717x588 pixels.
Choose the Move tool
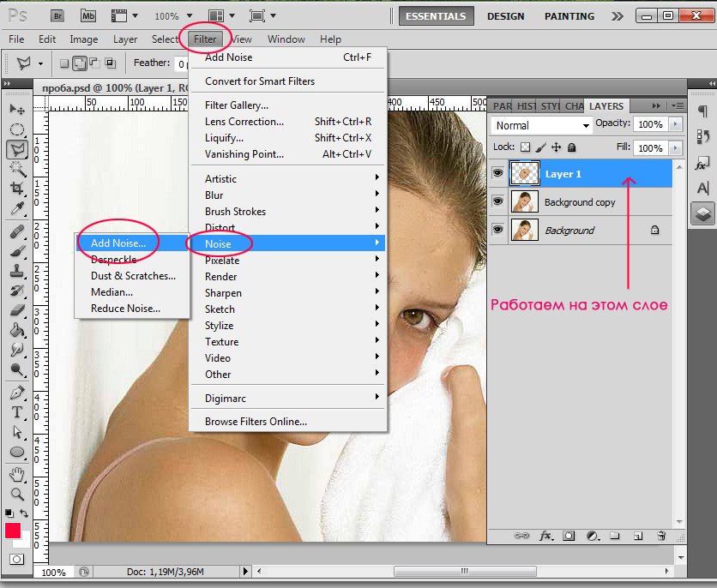point(16,110)
